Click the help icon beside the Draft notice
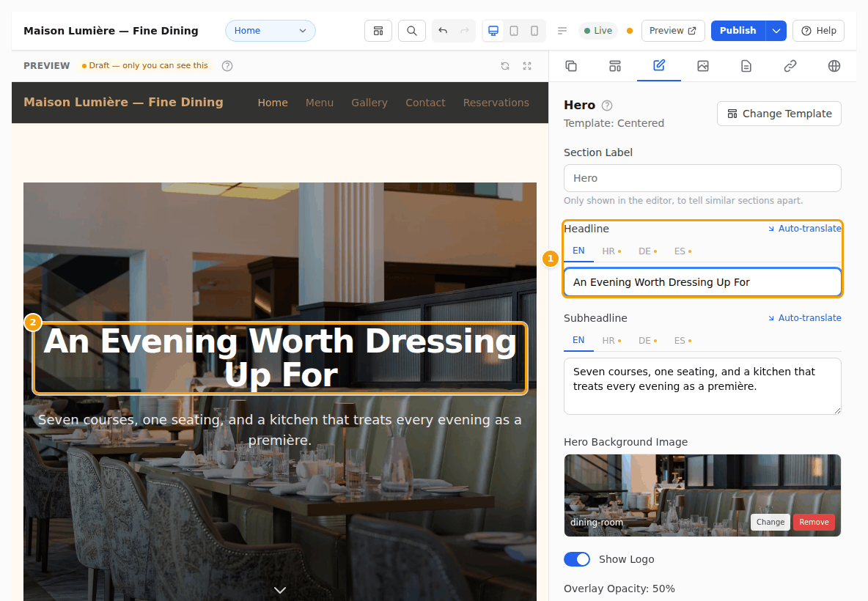Viewport: 868px width, 601px height. (x=227, y=66)
